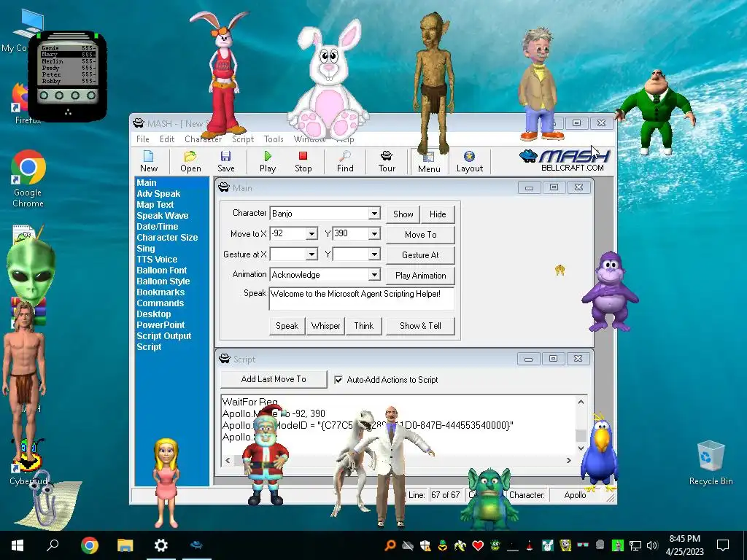
Task: Open the Move to Y dropdown with 390
Action: coord(374,234)
